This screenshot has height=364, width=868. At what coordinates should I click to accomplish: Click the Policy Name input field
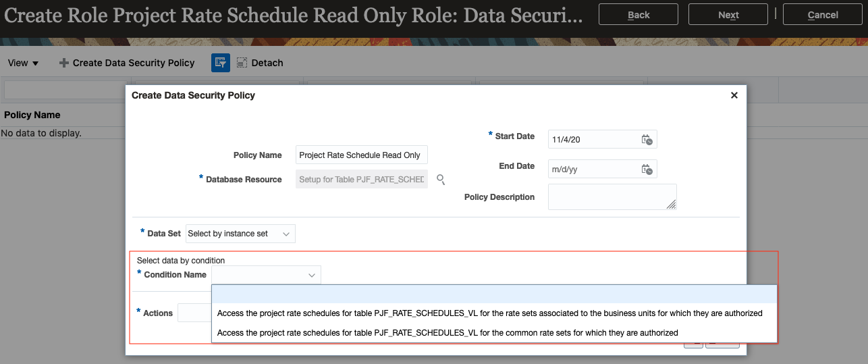[362, 155]
